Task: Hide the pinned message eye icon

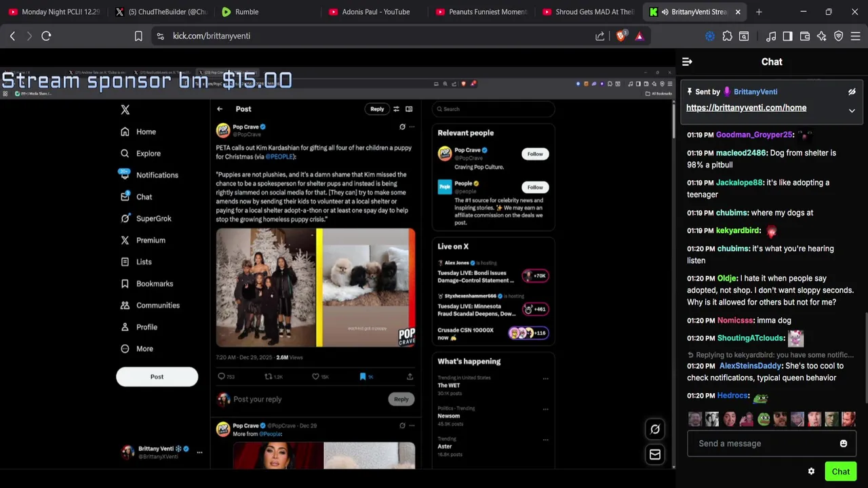Action: [x=852, y=91]
